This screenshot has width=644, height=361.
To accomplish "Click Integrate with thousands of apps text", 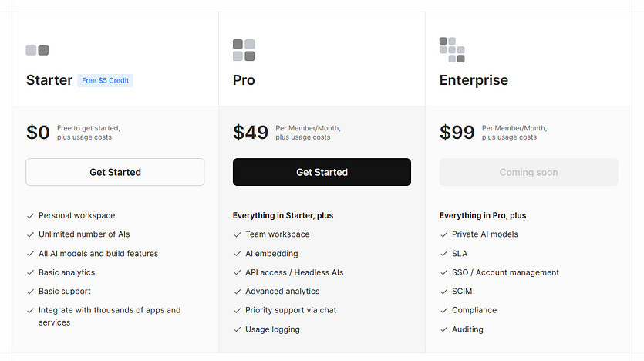I will click(x=110, y=316).
